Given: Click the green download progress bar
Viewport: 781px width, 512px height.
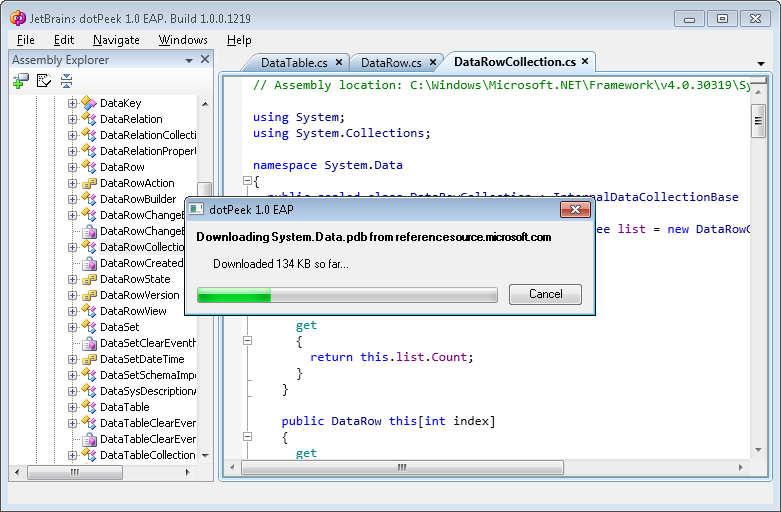Looking at the screenshot, I should (x=234, y=295).
